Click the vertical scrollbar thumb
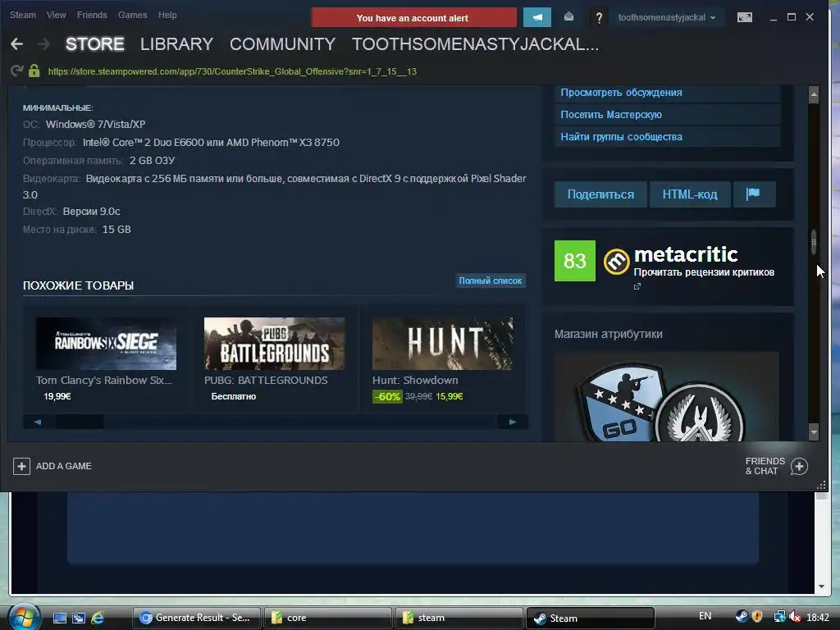Screen dimensions: 840x630 814,242
